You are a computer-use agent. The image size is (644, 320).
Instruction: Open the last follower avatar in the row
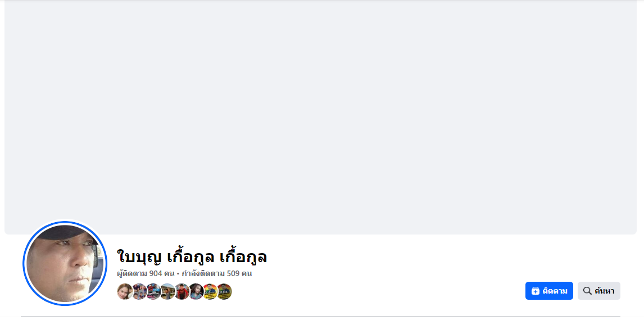point(224,292)
